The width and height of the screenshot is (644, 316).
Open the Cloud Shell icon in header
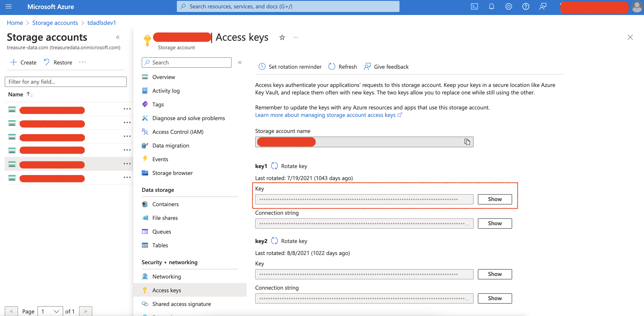click(474, 6)
